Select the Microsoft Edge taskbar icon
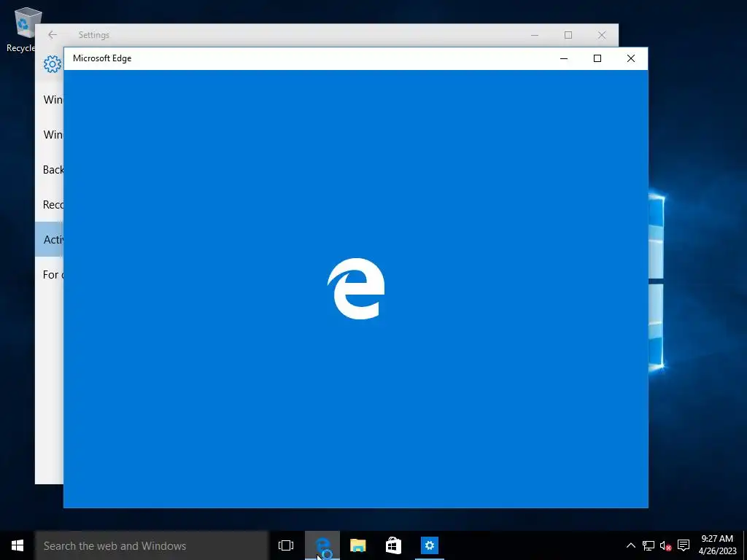 (x=322, y=545)
